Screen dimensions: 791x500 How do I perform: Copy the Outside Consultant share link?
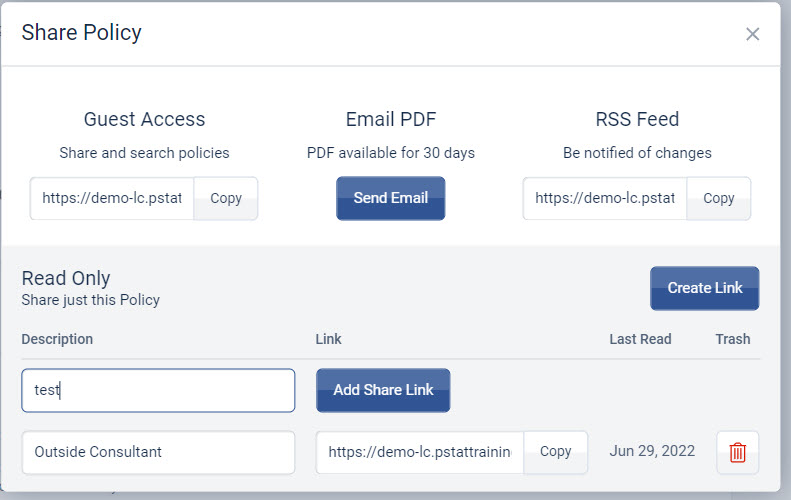(x=555, y=452)
